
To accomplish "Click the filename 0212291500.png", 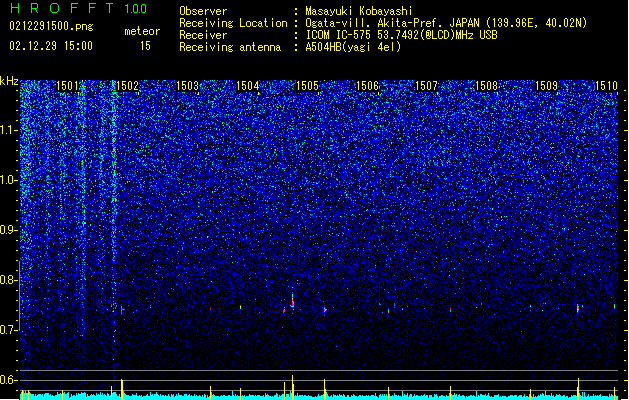I will [51, 26].
